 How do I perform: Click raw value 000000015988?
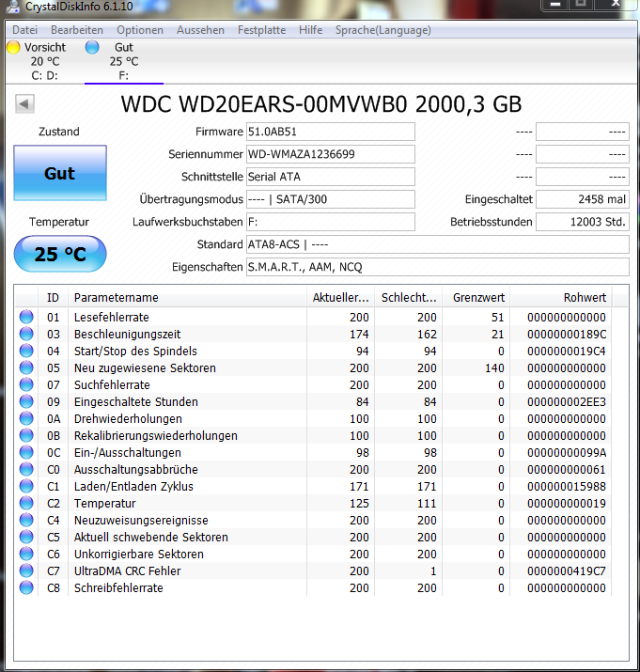point(567,487)
